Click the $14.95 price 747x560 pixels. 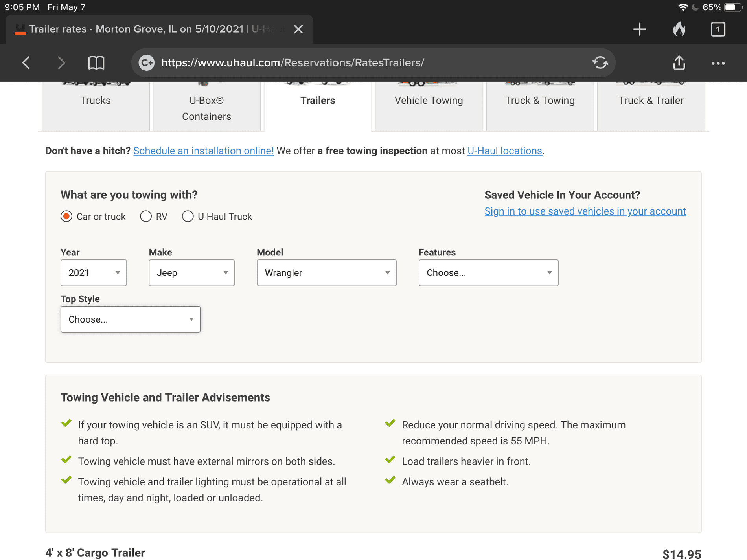(x=682, y=554)
